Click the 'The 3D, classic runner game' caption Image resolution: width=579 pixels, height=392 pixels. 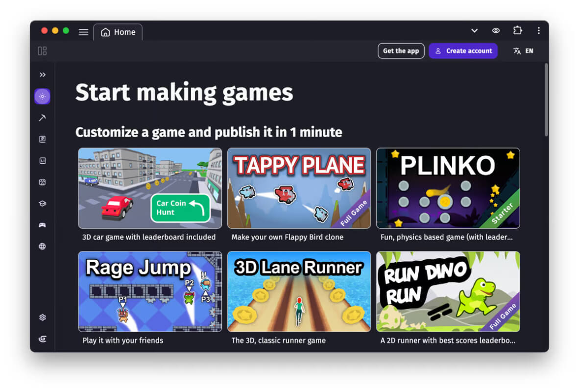pyautogui.click(x=278, y=340)
